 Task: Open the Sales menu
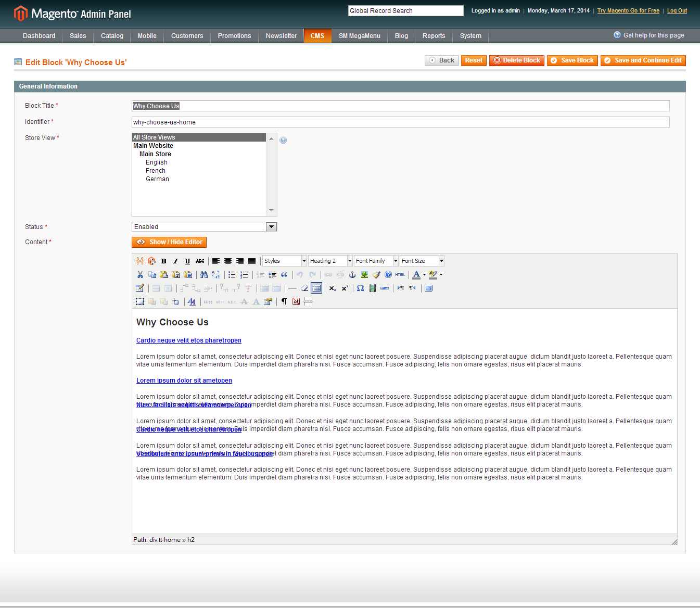click(78, 36)
